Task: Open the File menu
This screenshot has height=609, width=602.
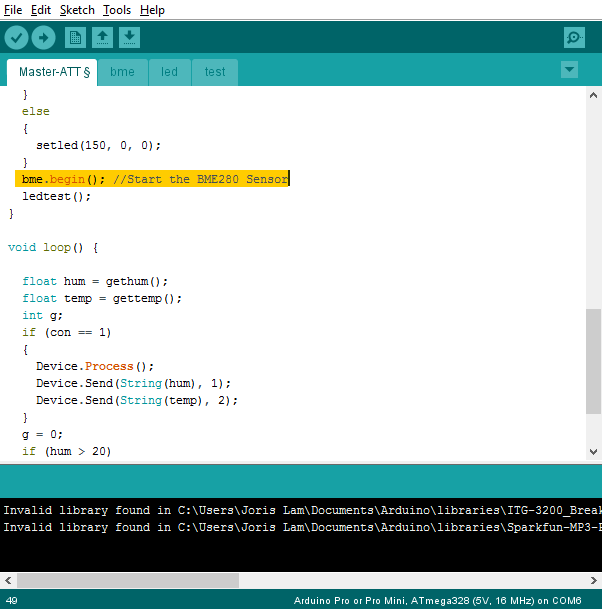Action: pyautogui.click(x=13, y=10)
